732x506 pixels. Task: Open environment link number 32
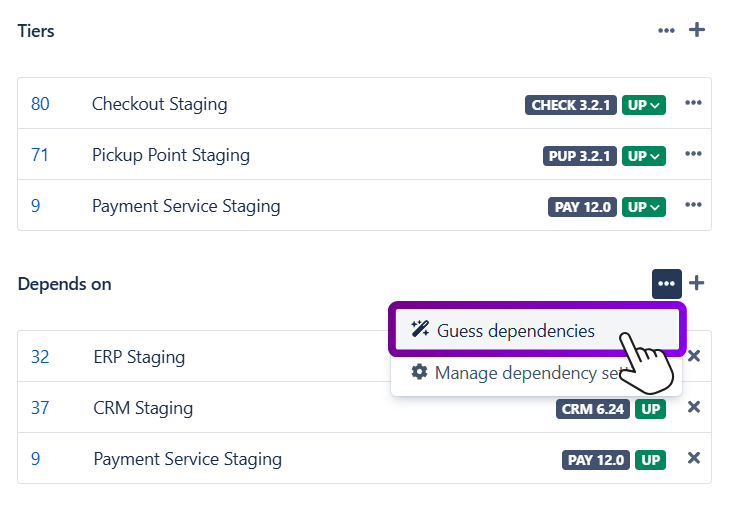40,357
